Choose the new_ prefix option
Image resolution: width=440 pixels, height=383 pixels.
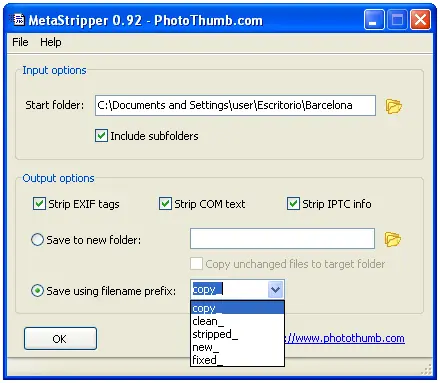(237, 347)
